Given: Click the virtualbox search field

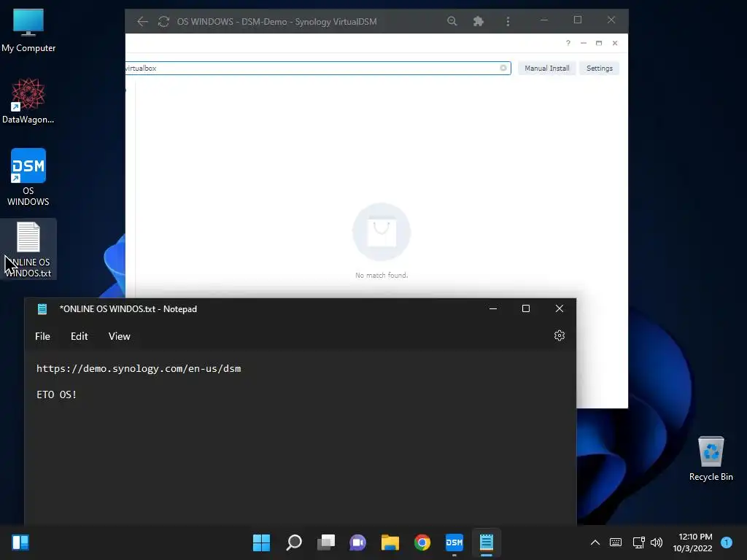Looking at the screenshot, I should (x=318, y=68).
